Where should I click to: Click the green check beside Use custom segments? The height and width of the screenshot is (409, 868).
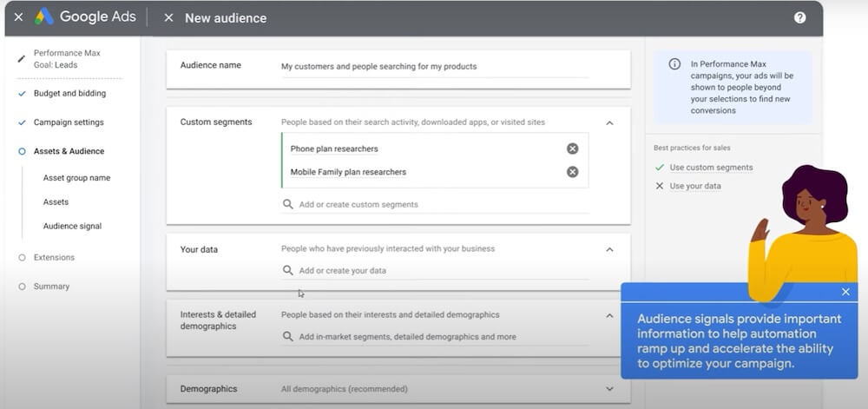(x=660, y=167)
